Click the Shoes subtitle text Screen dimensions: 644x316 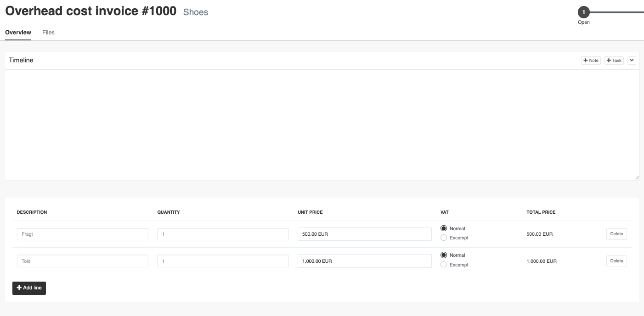tap(196, 12)
